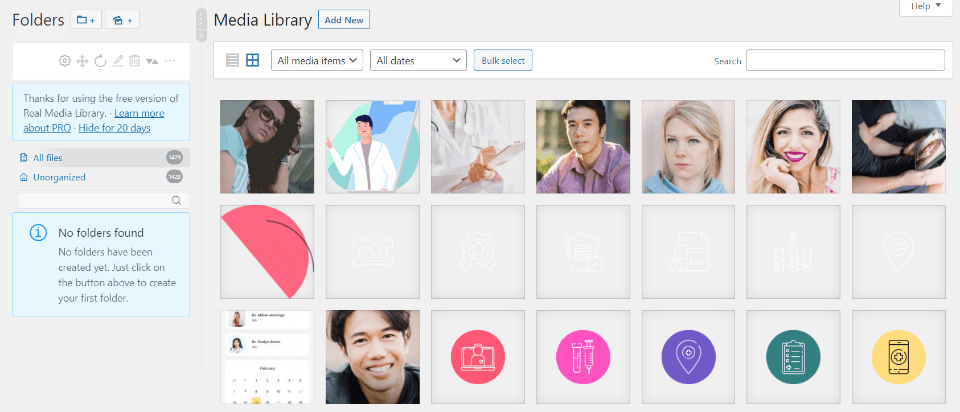Viewport: 960px width, 412px height.
Task: Open the teal clipboard checklist icon thumbnail
Action: 793,357
